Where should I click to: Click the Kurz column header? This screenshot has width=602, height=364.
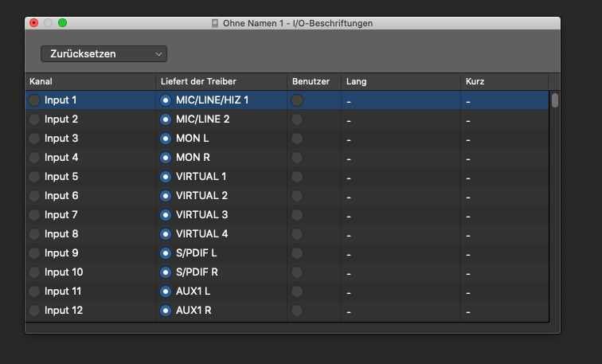[503, 82]
